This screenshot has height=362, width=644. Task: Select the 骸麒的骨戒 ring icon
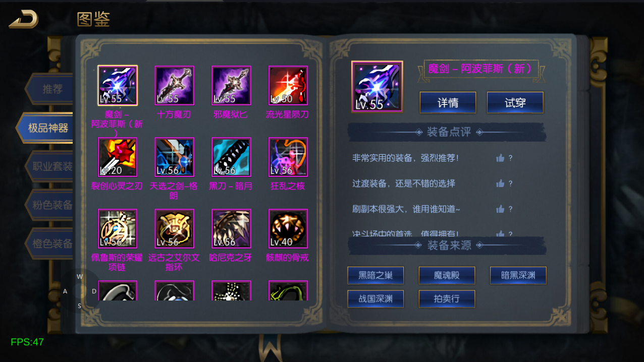(288, 229)
